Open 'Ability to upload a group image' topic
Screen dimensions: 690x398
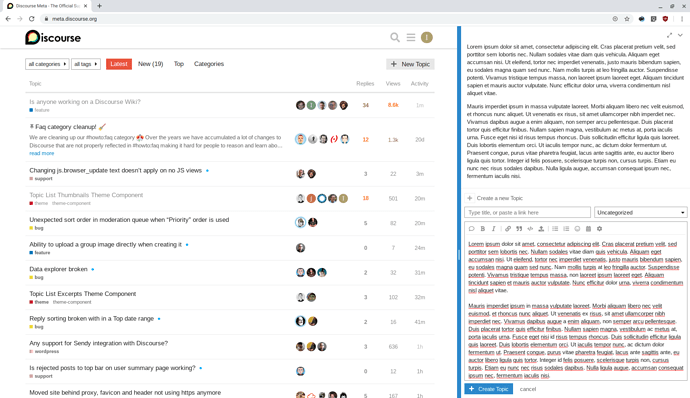pos(105,244)
